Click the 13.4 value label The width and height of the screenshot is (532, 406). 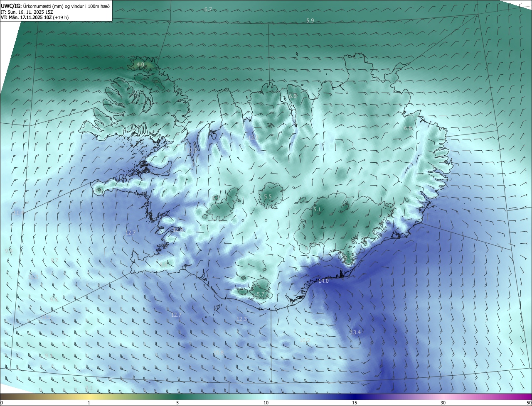355,333
